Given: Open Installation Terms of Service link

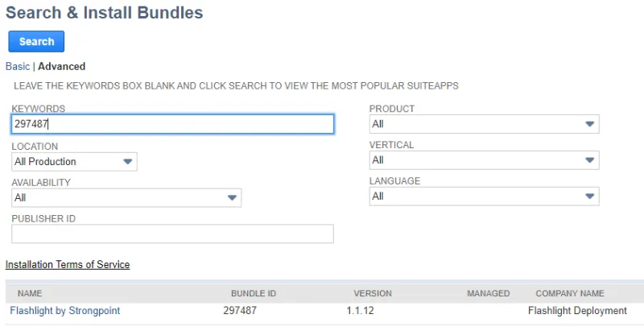Looking at the screenshot, I should 68,264.
